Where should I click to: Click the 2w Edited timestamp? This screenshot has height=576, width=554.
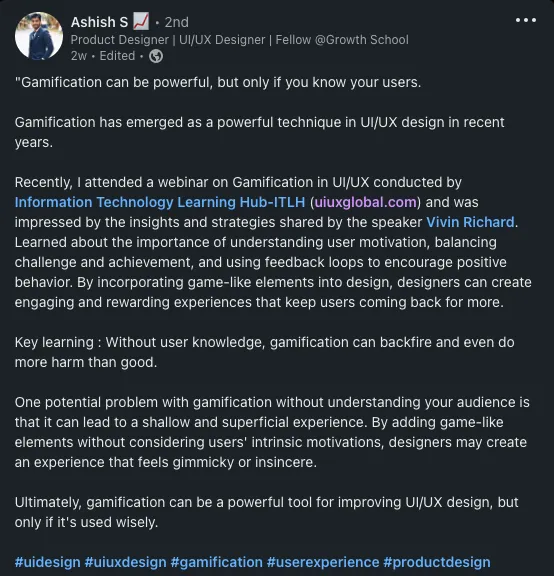103,56
